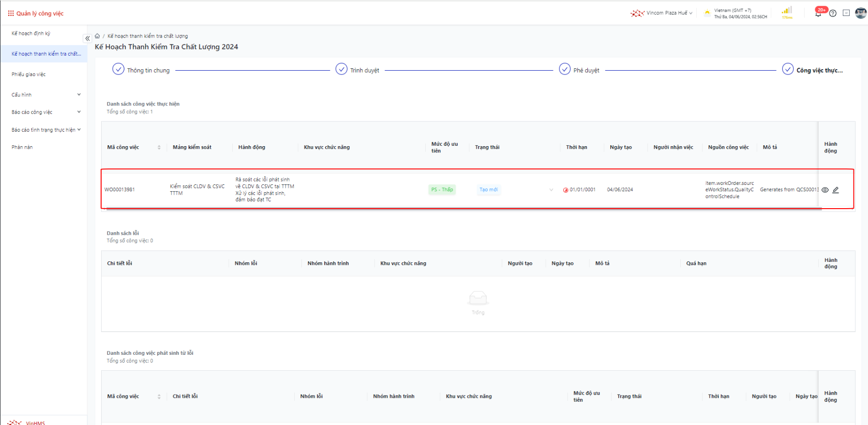Click the Kế hoạch thanh kiểm tra breadcrumb link

148,36
